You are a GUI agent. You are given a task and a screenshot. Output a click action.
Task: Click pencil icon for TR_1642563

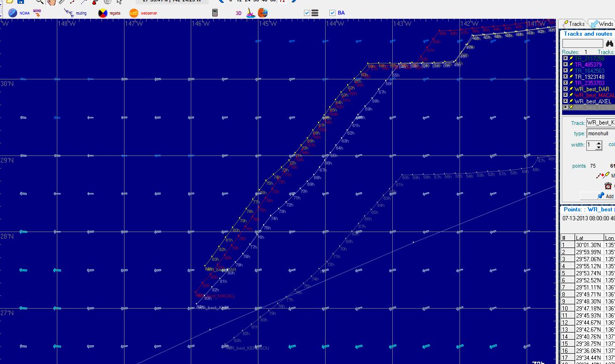click(x=571, y=71)
